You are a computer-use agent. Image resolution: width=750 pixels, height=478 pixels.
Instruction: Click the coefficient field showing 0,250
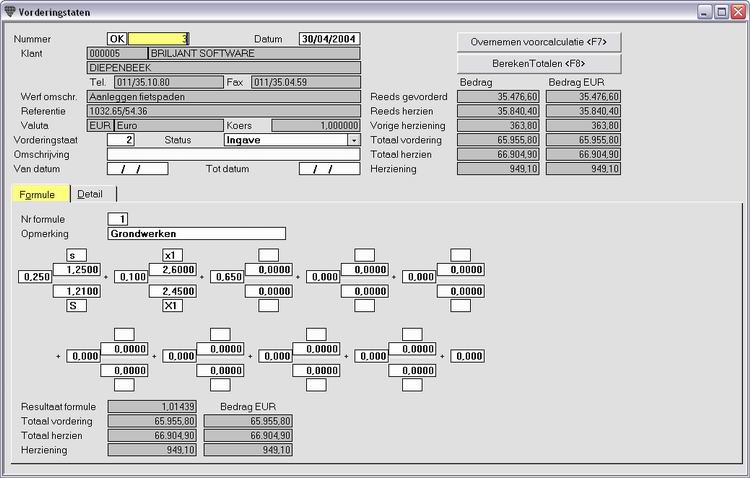point(35,277)
